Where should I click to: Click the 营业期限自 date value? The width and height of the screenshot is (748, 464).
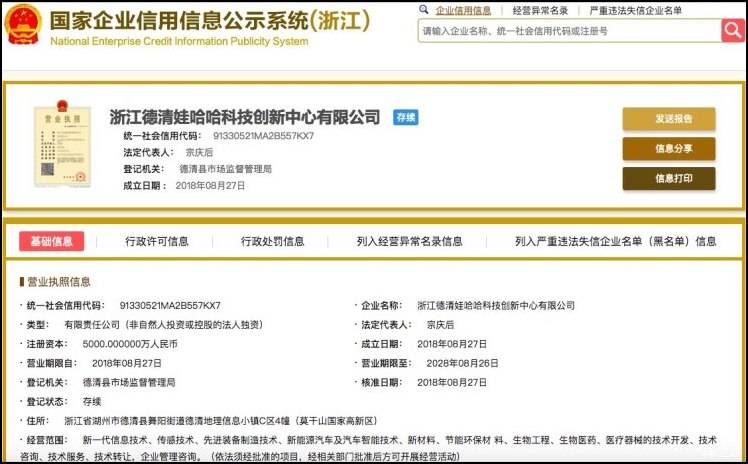[x=126, y=363]
